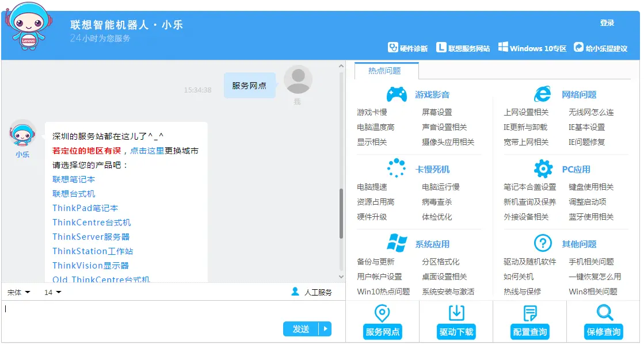Open the 联想服务网站 L icon
The width and height of the screenshot is (644, 345).
[441, 48]
